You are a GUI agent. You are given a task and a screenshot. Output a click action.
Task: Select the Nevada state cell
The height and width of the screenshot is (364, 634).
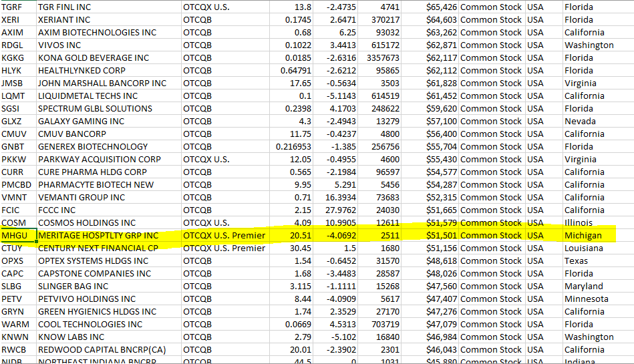[x=598, y=122]
